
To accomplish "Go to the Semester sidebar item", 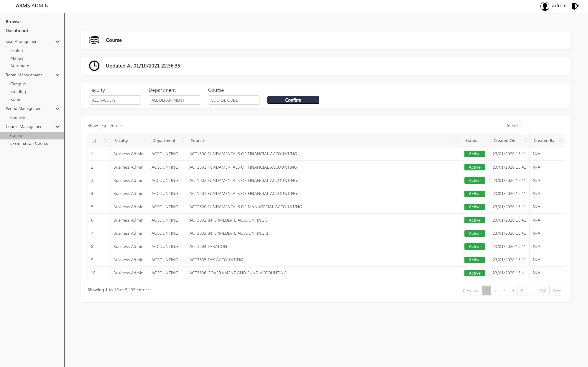I will click(x=19, y=117).
